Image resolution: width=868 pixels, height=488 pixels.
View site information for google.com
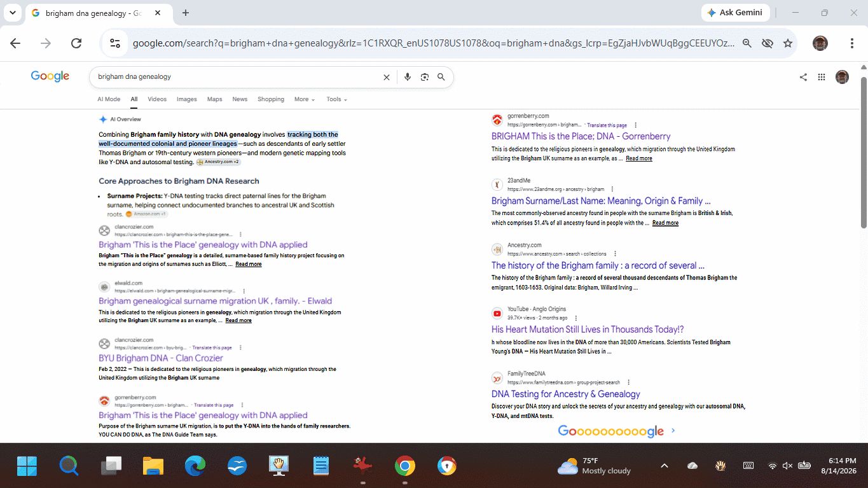[x=115, y=43]
